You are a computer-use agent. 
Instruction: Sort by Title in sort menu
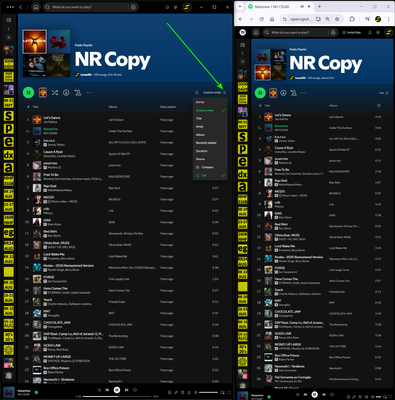[x=210, y=118]
